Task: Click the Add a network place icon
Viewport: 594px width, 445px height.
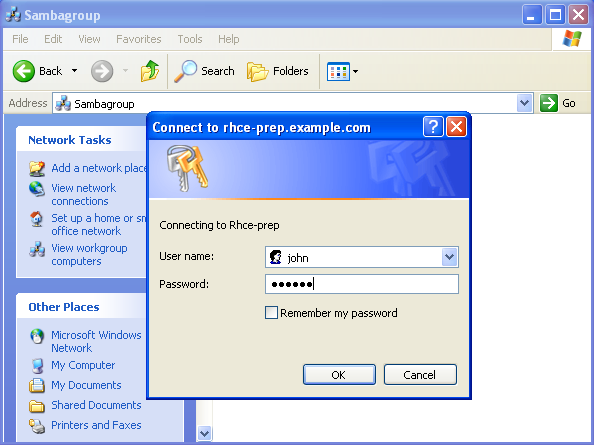Action: click(37, 169)
